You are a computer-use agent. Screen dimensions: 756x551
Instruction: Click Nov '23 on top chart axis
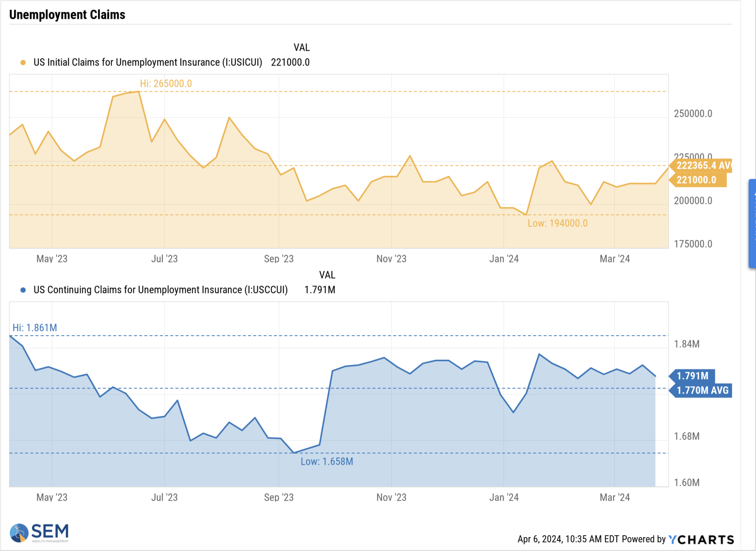click(391, 259)
